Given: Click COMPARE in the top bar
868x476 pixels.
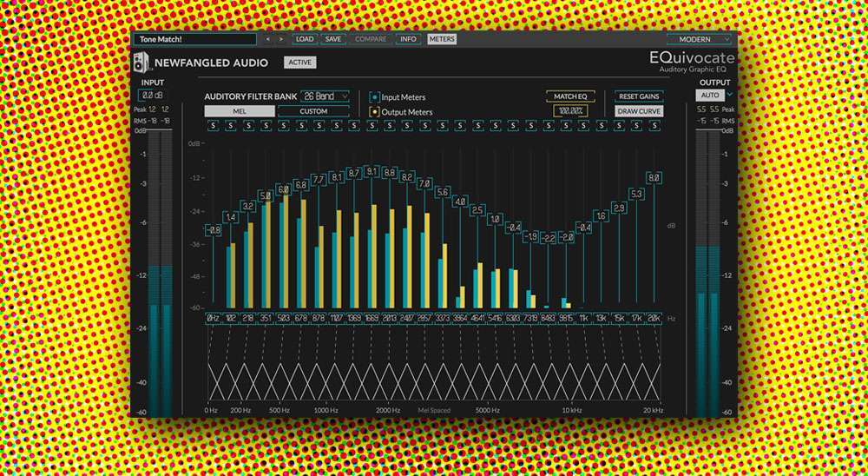Looking at the screenshot, I should coord(371,39).
